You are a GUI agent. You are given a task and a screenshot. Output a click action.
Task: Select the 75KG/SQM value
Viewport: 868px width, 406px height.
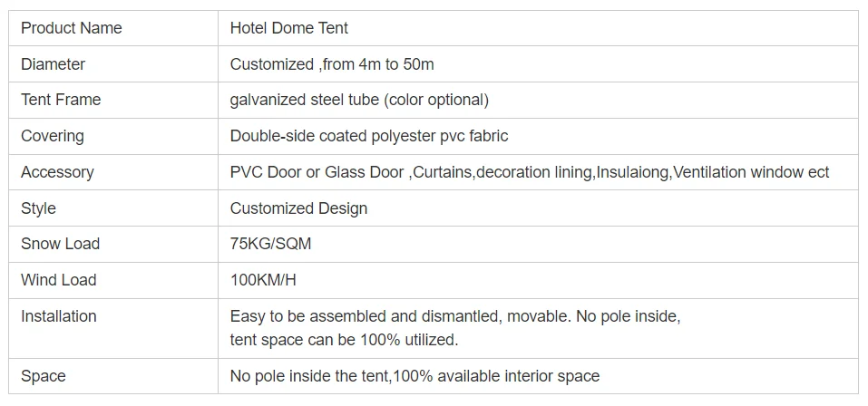[x=270, y=244]
